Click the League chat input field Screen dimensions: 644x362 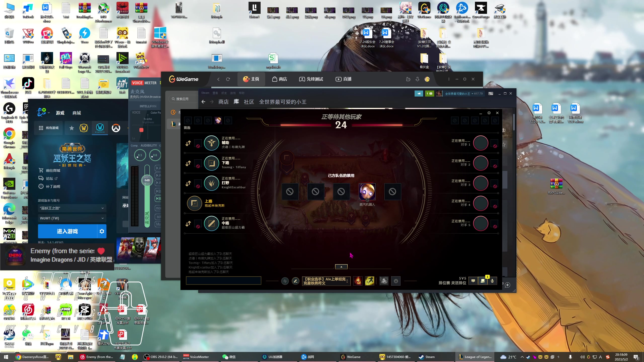click(x=223, y=281)
